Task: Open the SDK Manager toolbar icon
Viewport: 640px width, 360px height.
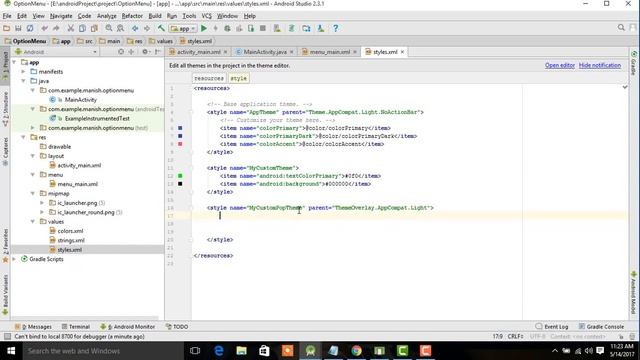Action: point(321,28)
